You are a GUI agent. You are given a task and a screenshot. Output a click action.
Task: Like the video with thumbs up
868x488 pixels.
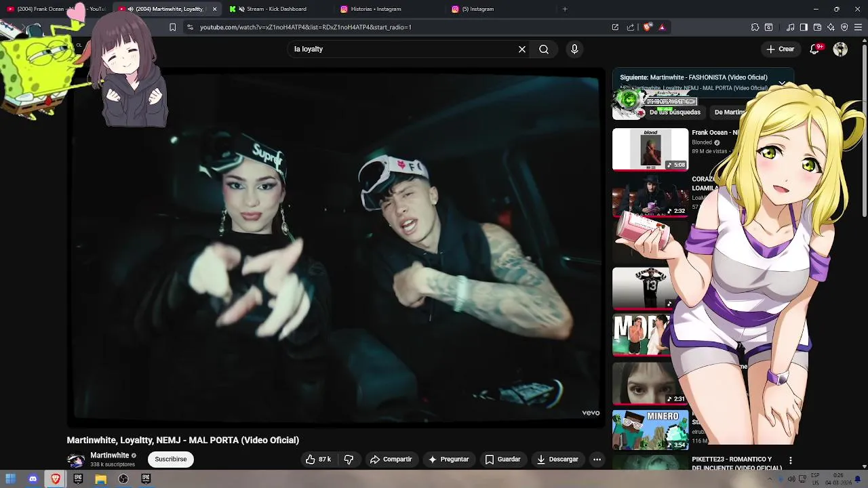[318, 459]
